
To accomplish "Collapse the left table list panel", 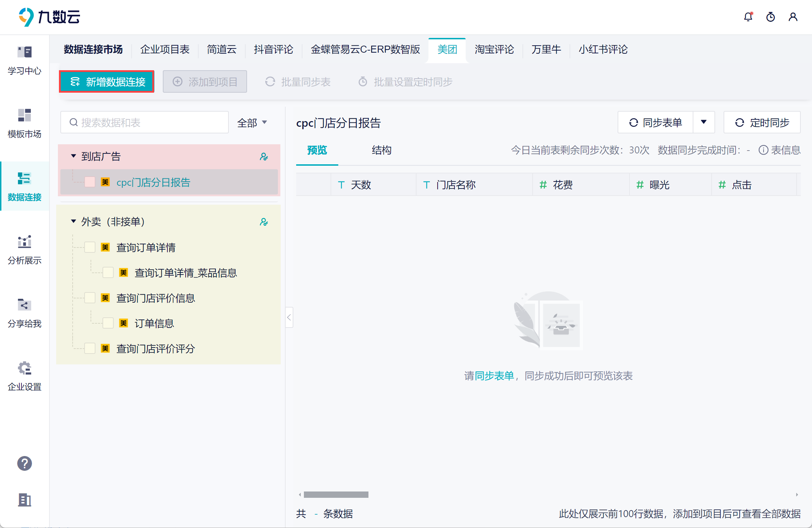I will click(x=289, y=317).
